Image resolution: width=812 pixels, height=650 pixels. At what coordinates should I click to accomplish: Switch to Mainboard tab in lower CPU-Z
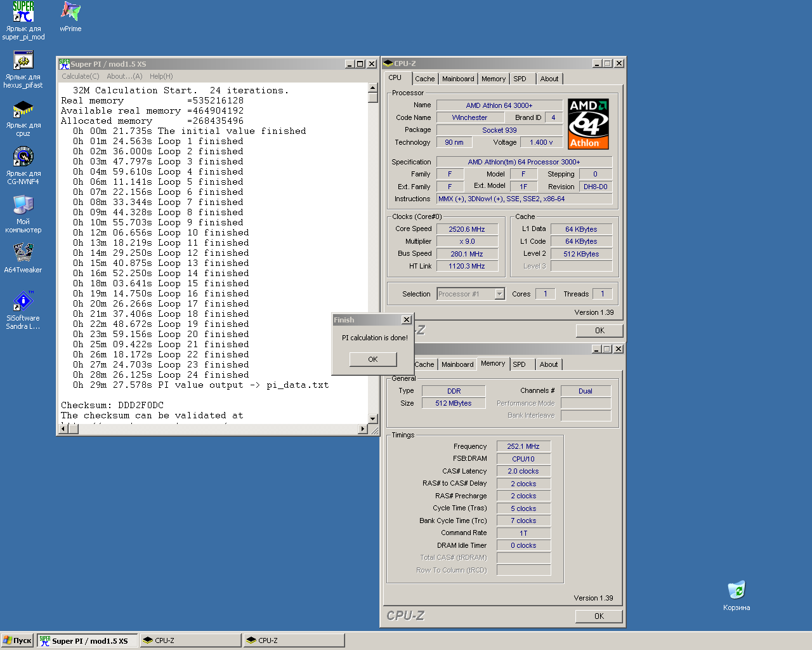pyautogui.click(x=457, y=364)
